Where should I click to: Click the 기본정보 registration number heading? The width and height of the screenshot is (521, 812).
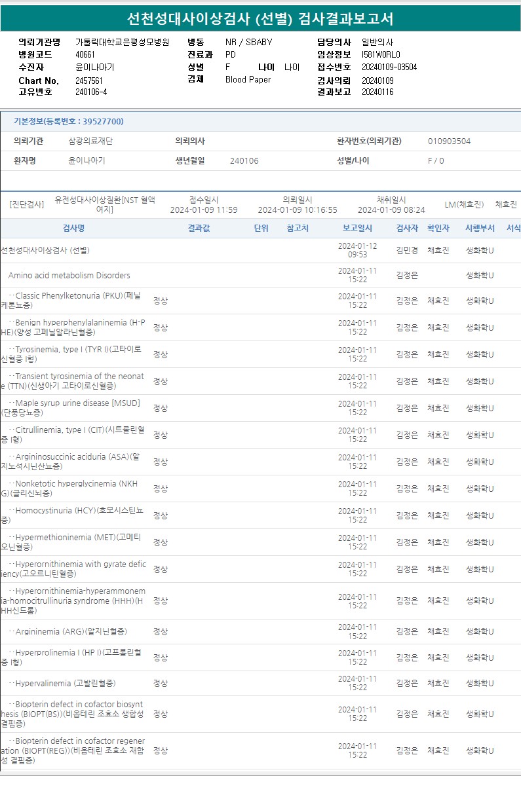(x=69, y=121)
